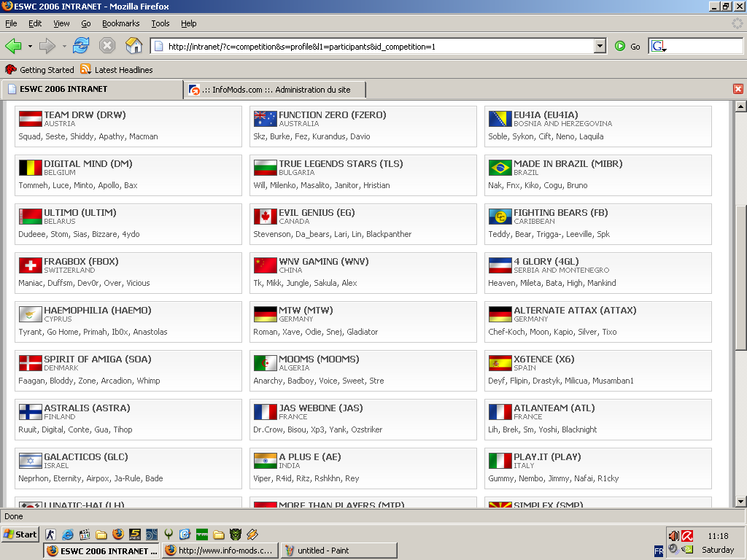
Task: Go back with the green Back arrow
Action: pos(13,46)
